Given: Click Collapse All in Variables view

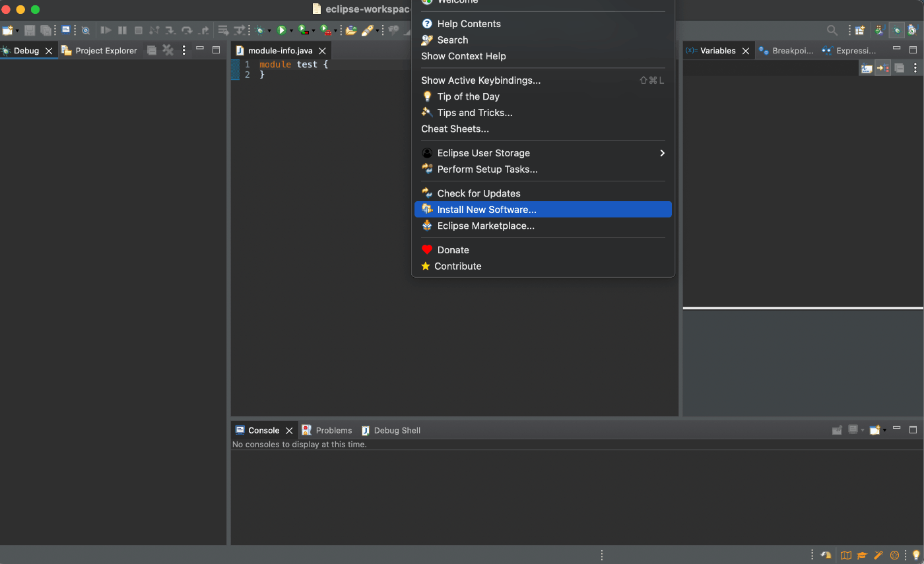Looking at the screenshot, I should point(899,68).
